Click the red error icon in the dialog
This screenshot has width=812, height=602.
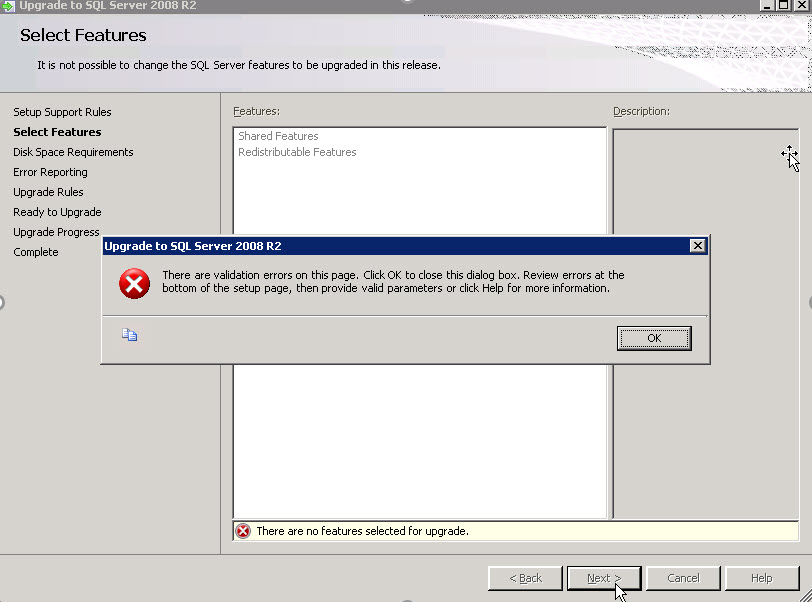(x=135, y=283)
